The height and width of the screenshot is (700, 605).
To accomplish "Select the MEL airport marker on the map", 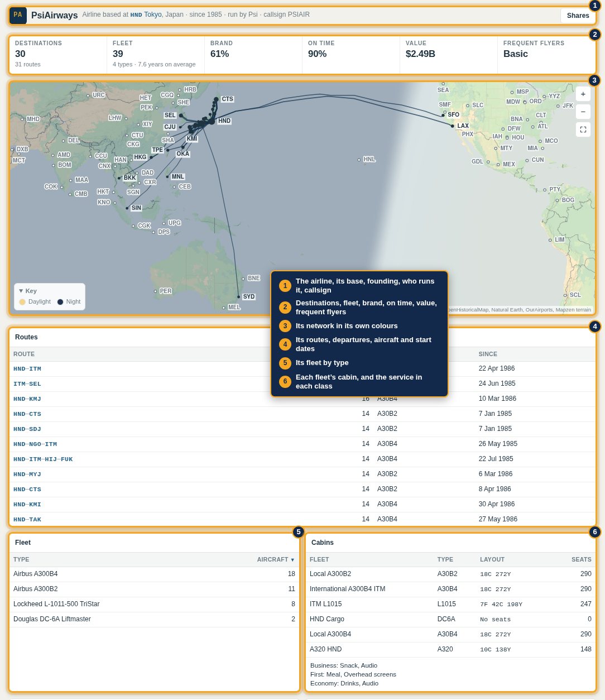I will pos(224,308).
